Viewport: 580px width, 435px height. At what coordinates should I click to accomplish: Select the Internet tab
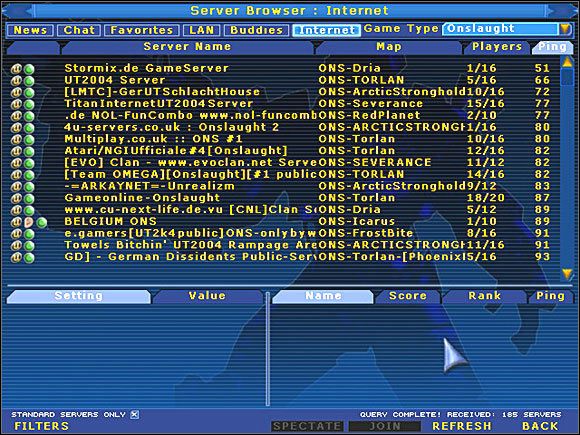pyautogui.click(x=327, y=30)
